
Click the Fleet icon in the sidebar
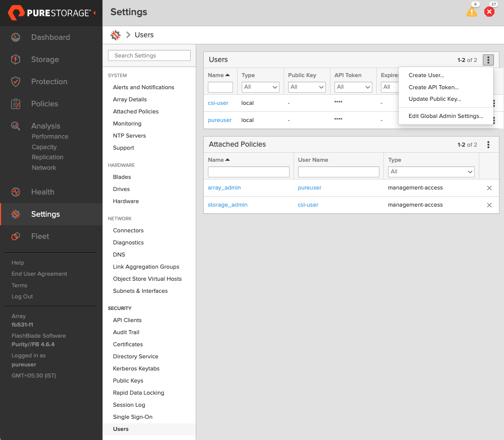pos(16,236)
